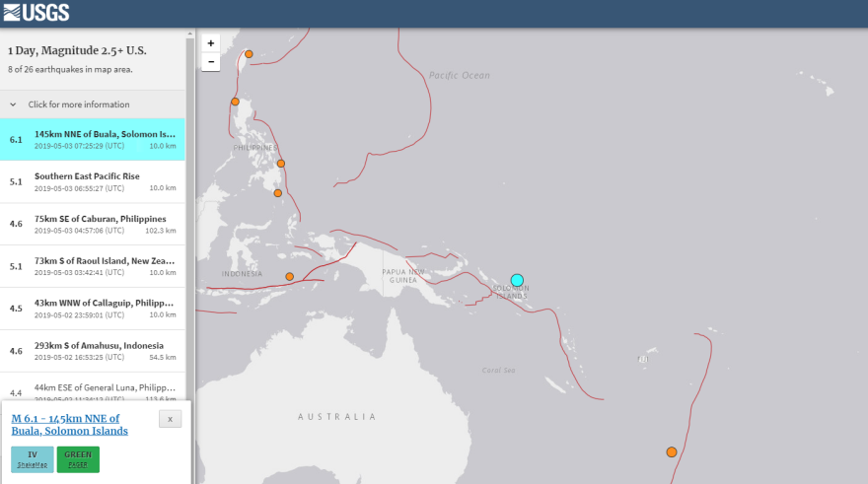Open the ShakeMap IV badge

click(x=33, y=459)
